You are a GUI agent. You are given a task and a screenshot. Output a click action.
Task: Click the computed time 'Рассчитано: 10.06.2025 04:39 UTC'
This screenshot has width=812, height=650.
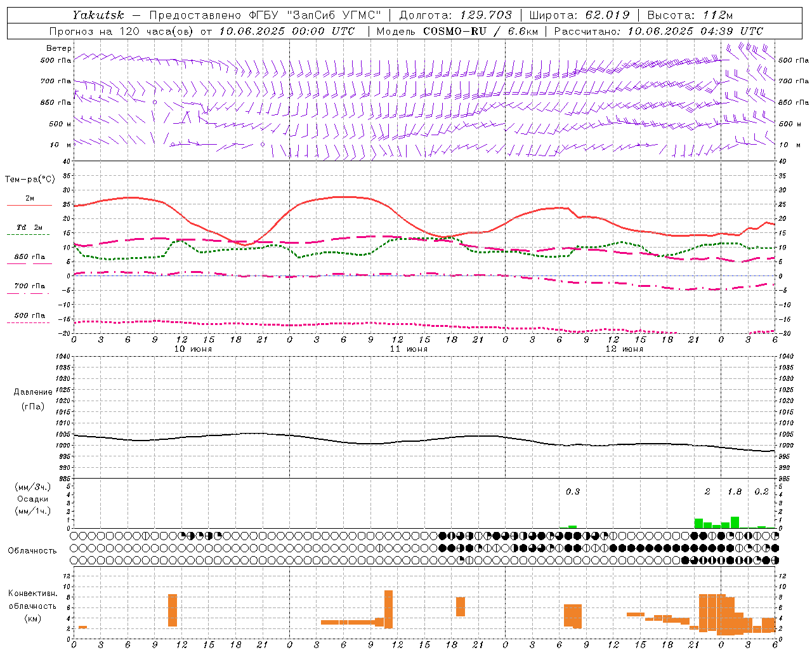pos(658,31)
